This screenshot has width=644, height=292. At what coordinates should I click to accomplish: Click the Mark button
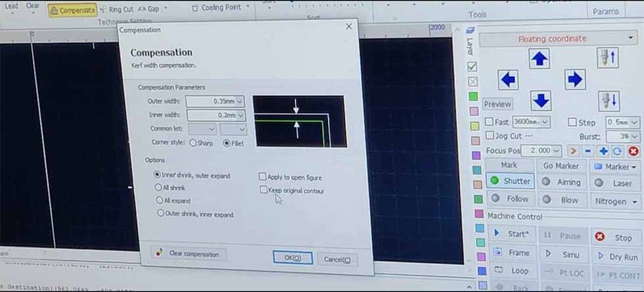pyautogui.click(x=509, y=165)
